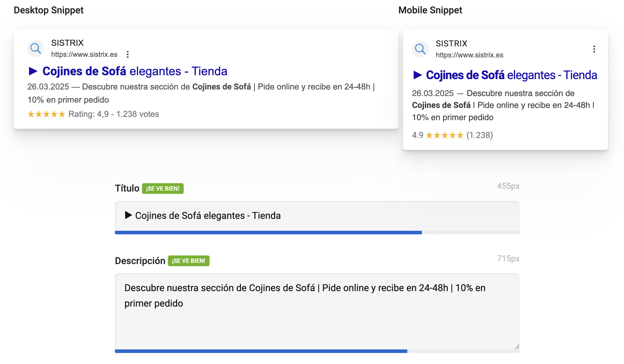Click the gold star rating in desktop snippet

(46, 114)
